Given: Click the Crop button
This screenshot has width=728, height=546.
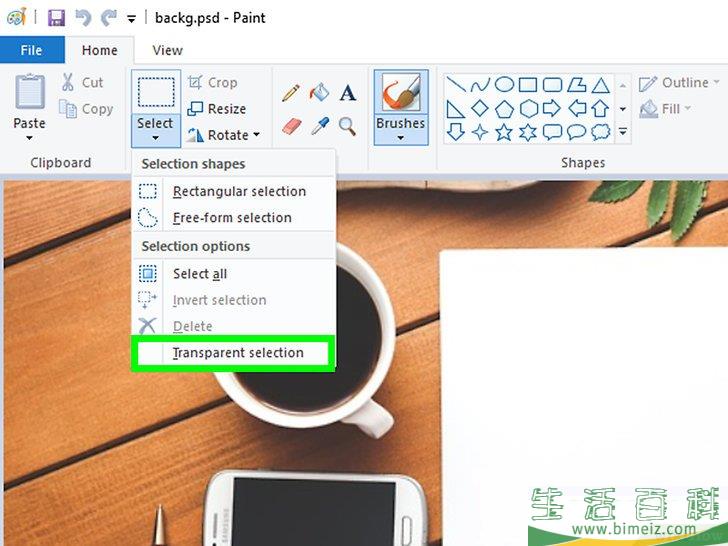Looking at the screenshot, I should (x=213, y=83).
